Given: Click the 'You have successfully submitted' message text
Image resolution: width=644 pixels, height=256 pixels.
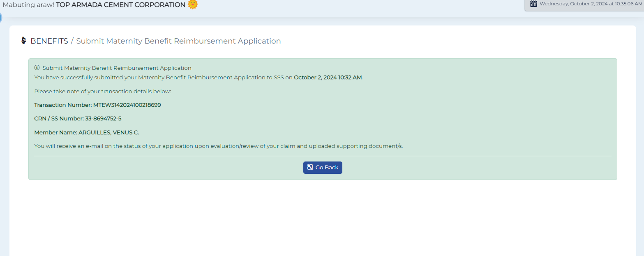Looking at the screenshot, I should click(x=164, y=77).
